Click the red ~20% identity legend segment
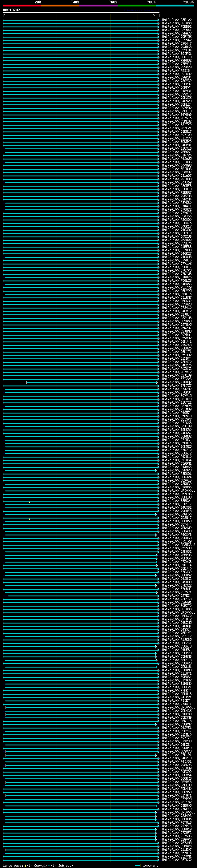Image resolution: width=197 pixels, height=868 pixels. coord(22,6)
